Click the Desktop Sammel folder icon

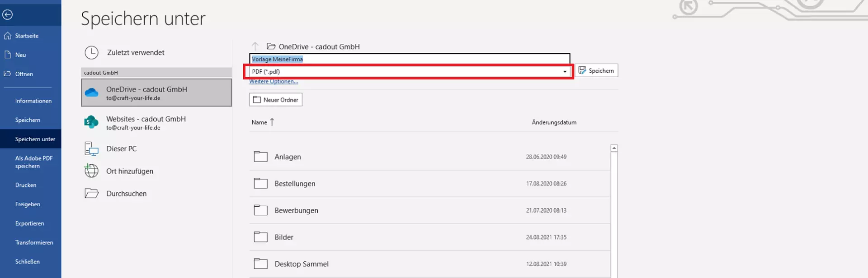coord(261,264)
